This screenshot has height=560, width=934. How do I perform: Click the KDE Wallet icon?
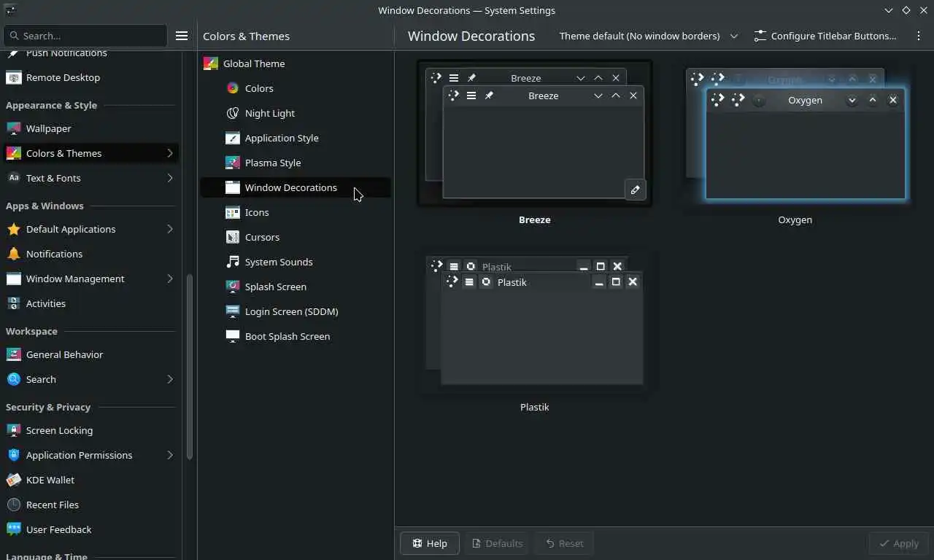13,480
